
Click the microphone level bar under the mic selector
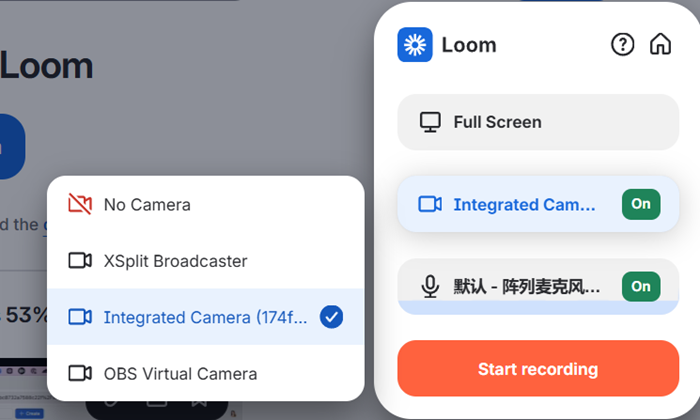point(538,308)
